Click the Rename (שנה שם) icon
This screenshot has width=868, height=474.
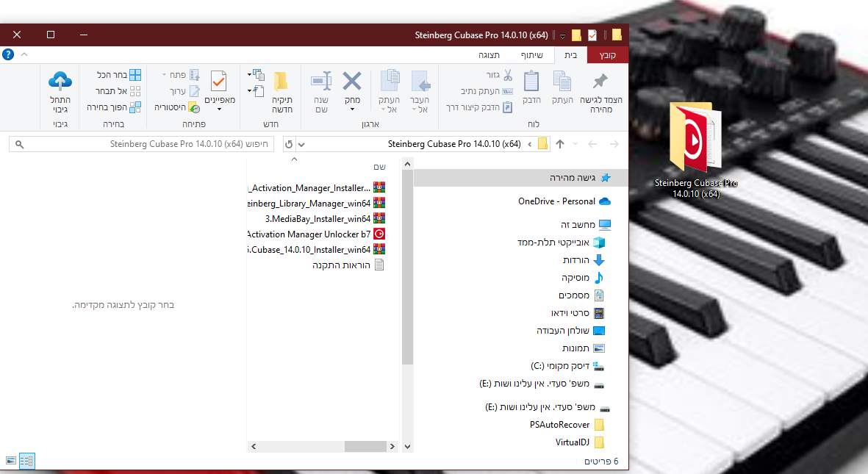[x=321, y=82]
